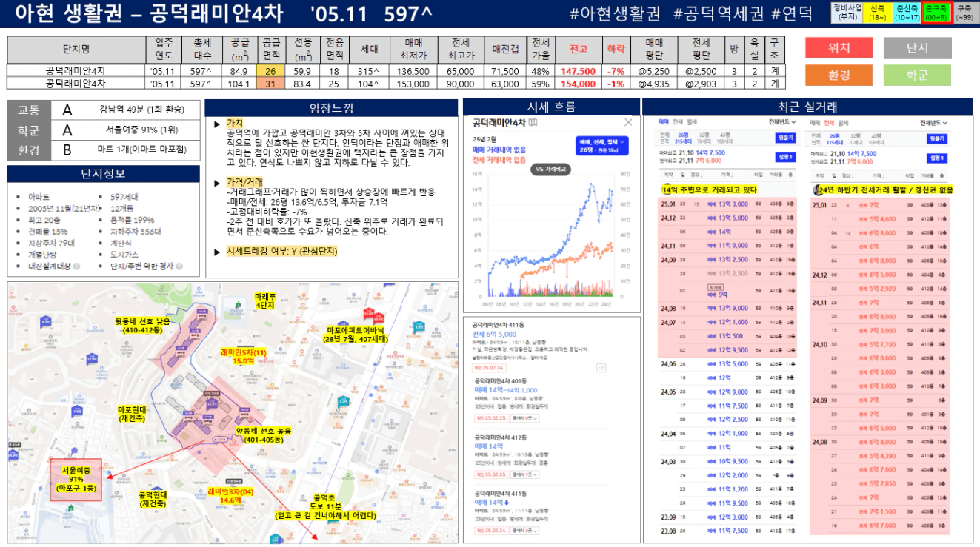
Task: Expand 중개사 7곳 under the 412동 listing
Action: pyautogui.click(x=526, y=474)
